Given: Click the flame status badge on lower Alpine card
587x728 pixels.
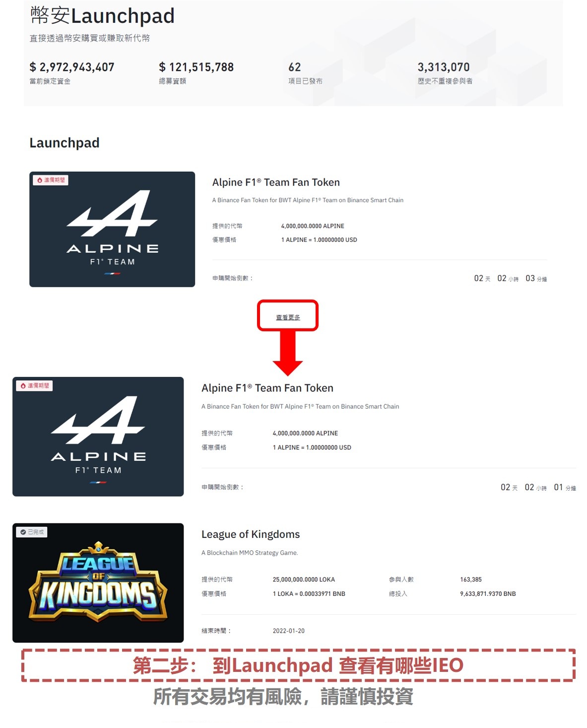Looking at the screenshot, I should point(35,386).
